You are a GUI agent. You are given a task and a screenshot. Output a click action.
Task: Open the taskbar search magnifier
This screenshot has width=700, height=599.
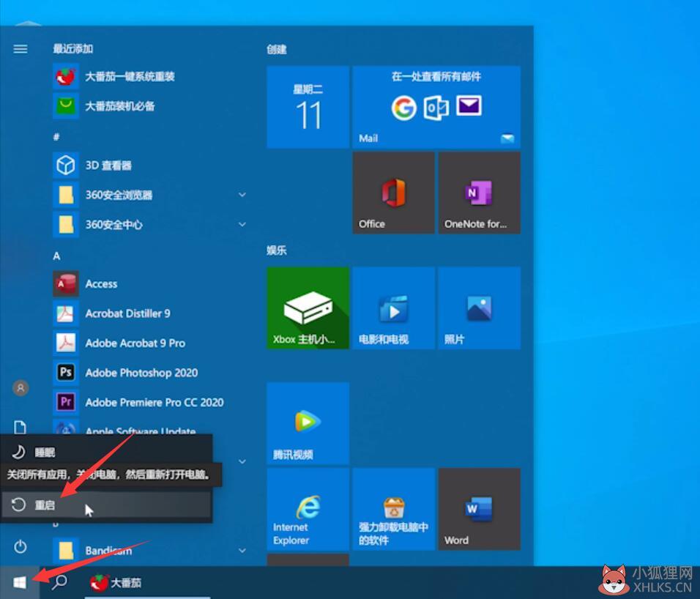tap(59, 582)
